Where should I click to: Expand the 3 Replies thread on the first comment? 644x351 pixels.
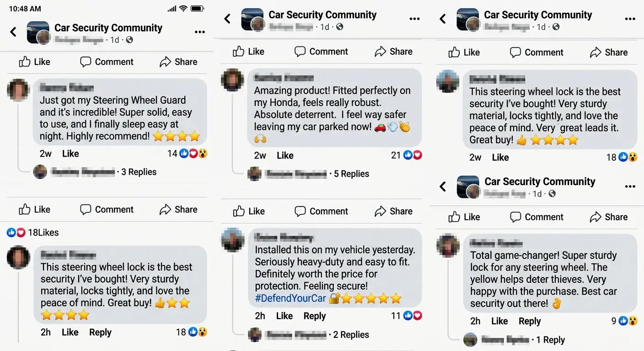139,171
